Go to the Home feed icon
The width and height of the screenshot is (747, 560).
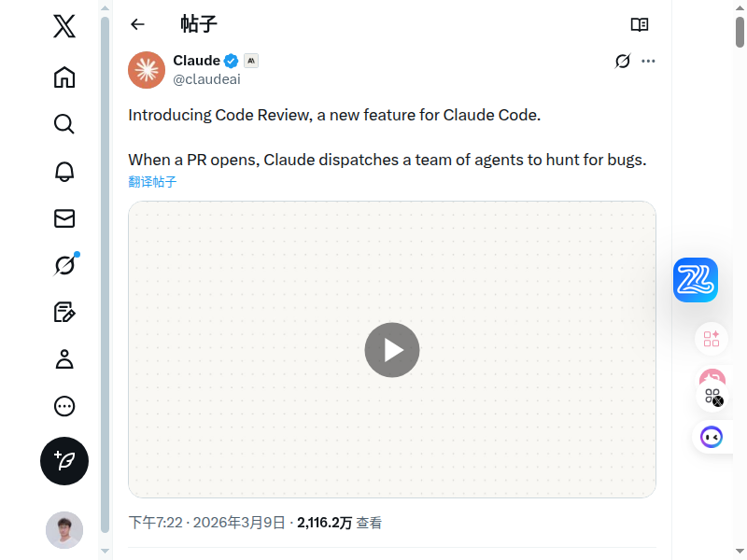(x=64, y=77)
